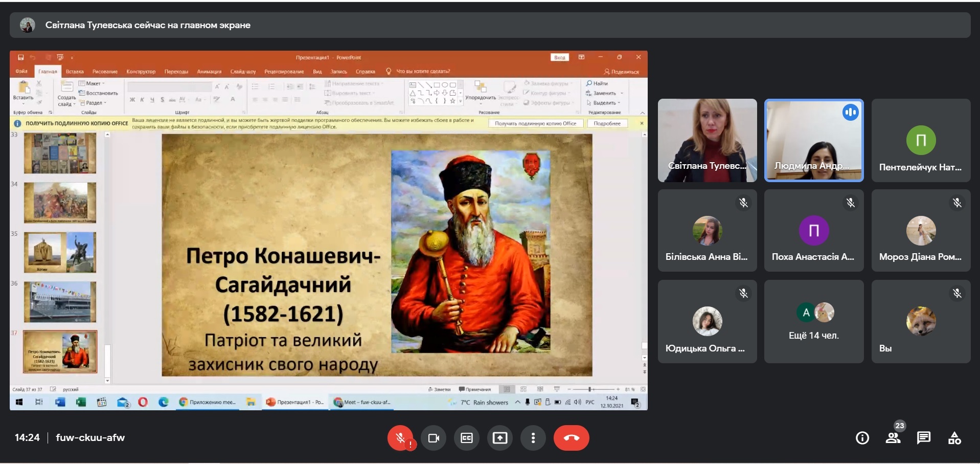This screenshot has height=464, width=980.
Task: Click Получить подлинную копию Office button
Action: click(x=535, y=123)
